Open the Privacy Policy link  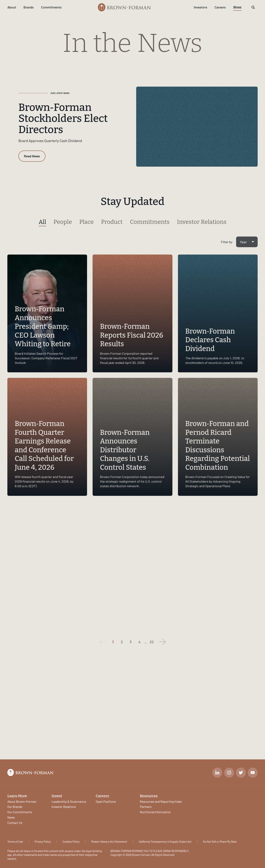[x=43, y=842]
